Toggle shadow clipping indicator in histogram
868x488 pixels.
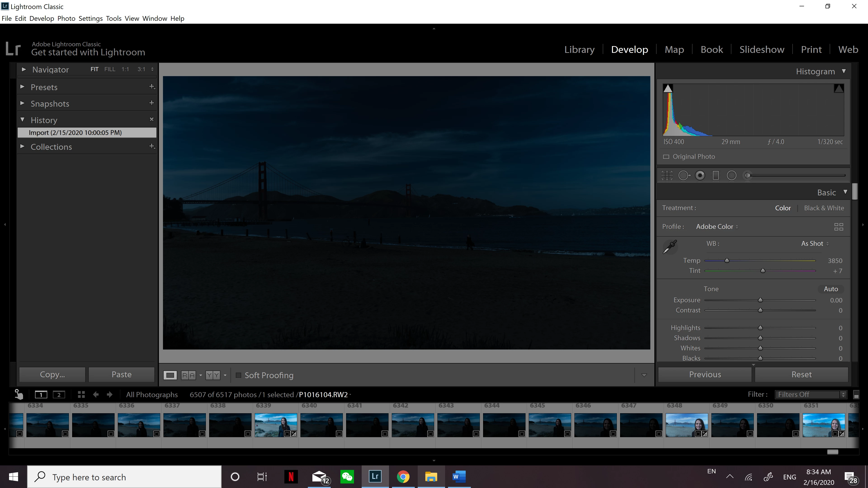click(x=668, y=89)
